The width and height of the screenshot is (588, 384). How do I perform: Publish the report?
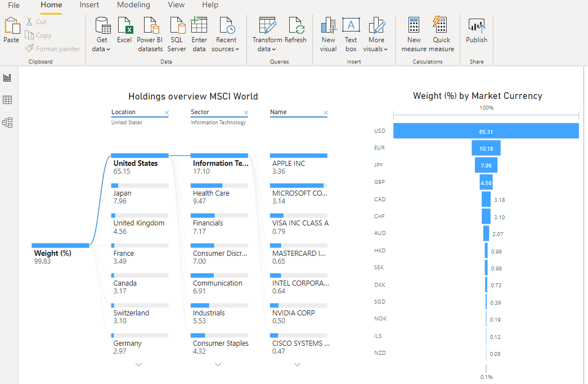tap(477, 30)
